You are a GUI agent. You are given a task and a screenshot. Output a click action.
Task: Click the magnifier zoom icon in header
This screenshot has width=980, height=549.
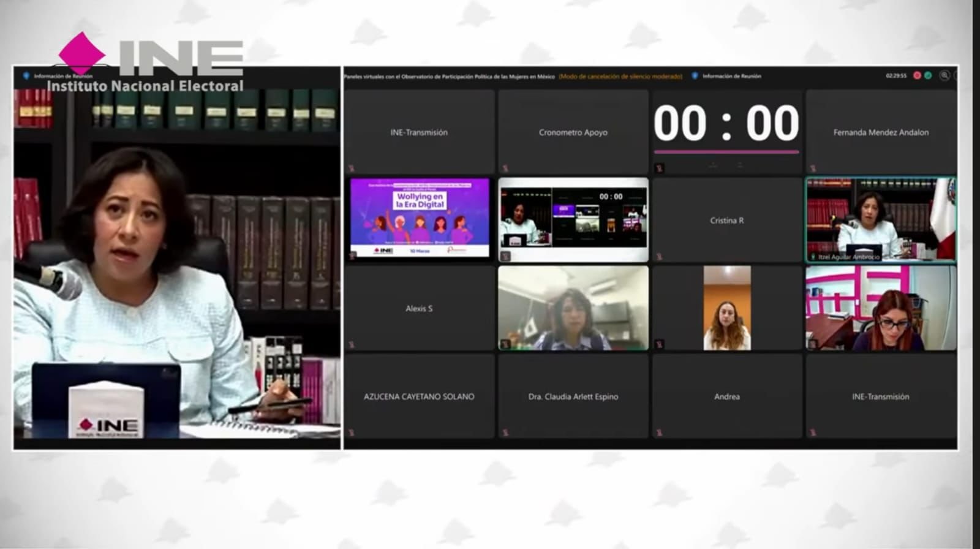944,75
